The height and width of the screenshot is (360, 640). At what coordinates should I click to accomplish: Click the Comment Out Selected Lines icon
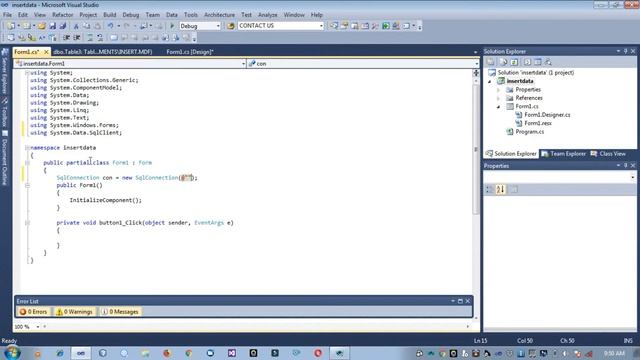pos(90,38)
